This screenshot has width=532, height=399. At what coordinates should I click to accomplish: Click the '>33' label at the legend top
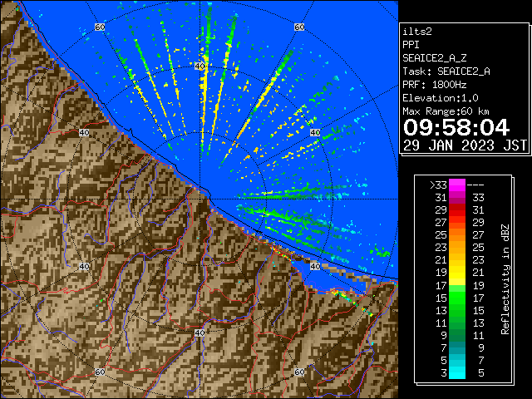click(x=438, y=185)
